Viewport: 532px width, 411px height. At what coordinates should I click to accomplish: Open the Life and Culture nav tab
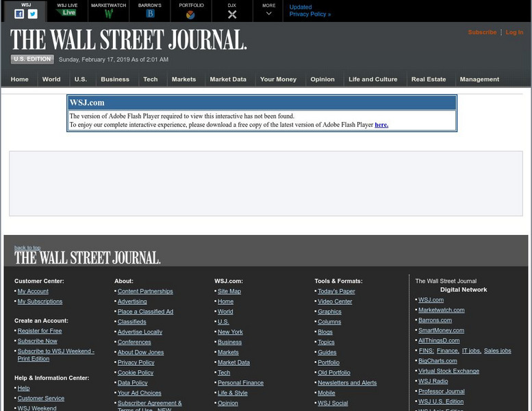tap(373, 79)
